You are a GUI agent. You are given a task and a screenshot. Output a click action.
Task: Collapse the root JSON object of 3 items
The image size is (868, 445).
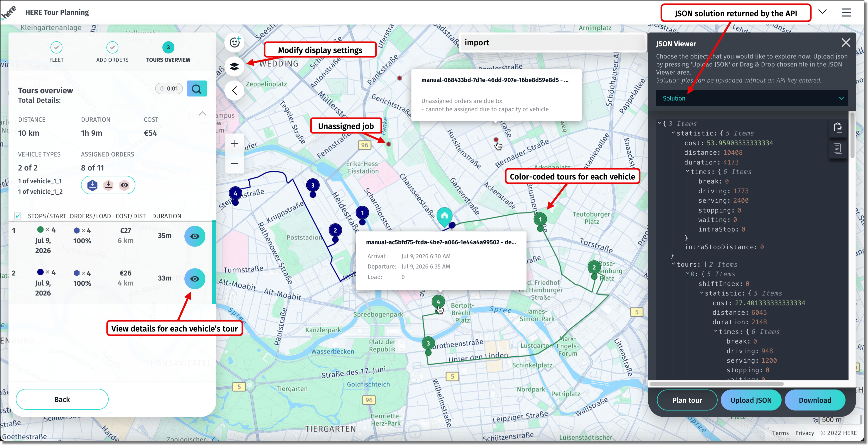(659, 123)
